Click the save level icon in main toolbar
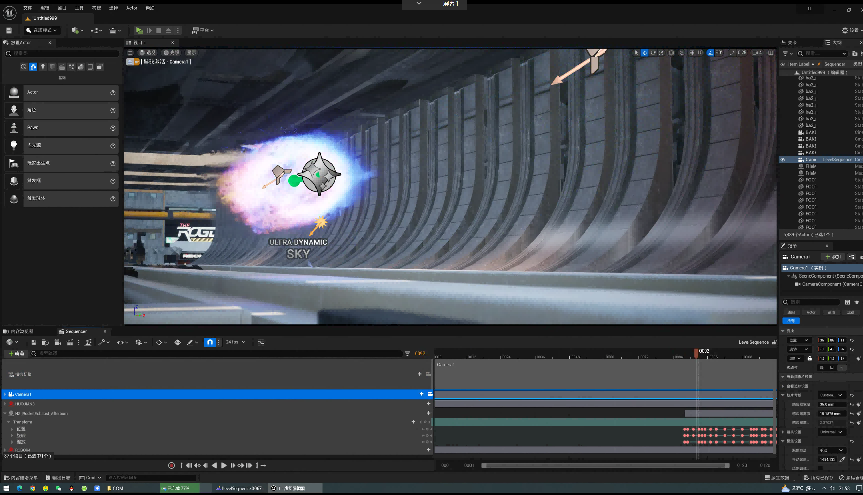This screenshot has height=495, width=863. (10, 30)
